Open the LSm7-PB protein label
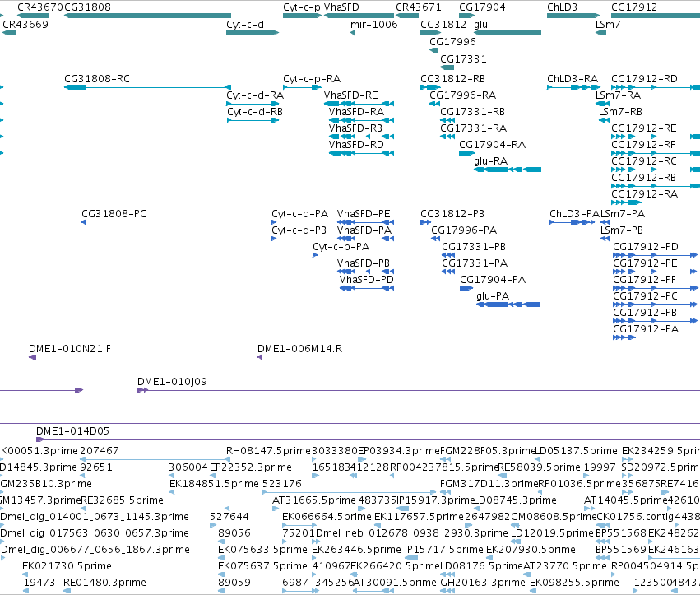Viewport: 700px width, 595px height. pos(621,230)
